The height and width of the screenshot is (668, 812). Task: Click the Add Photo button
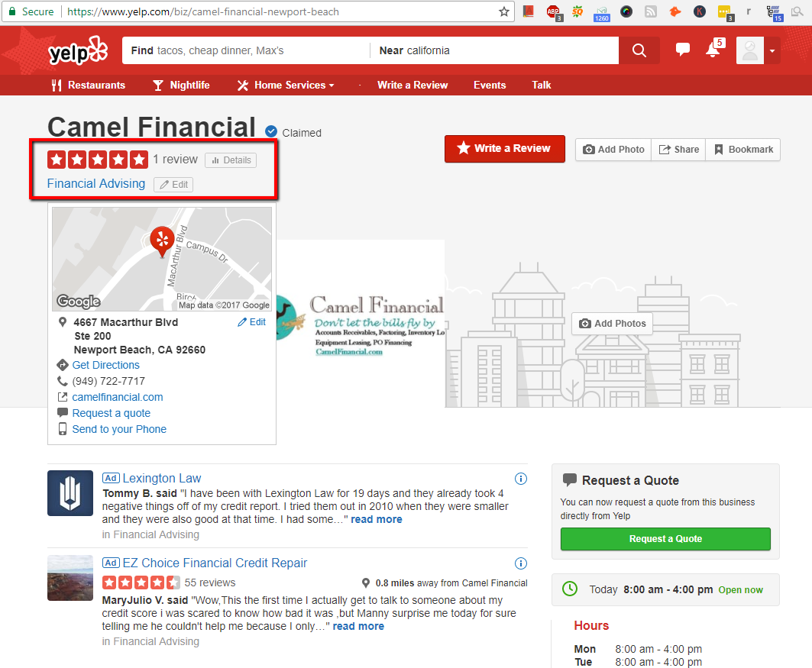pyautogui.click(x=613, y=150)
